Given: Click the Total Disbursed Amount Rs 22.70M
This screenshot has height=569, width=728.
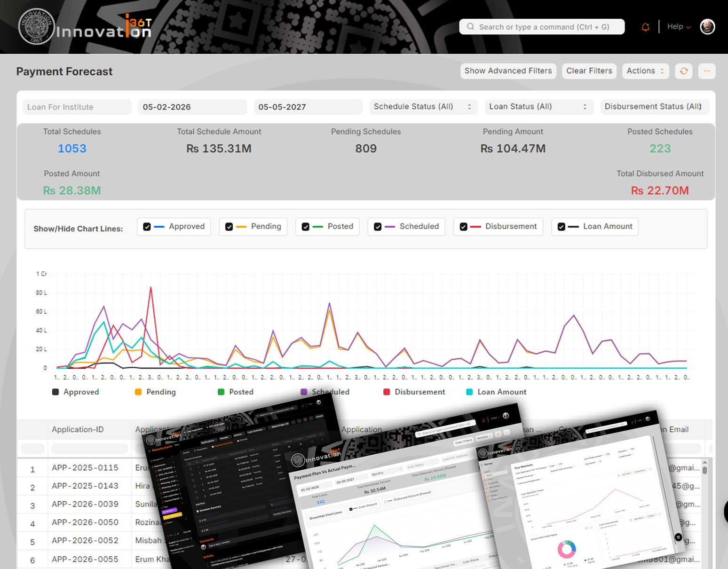Looking at the screenshot, I should point(660,190).
